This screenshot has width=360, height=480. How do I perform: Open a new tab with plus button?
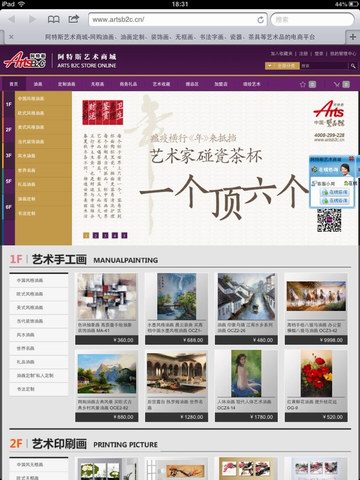[353, 37]
